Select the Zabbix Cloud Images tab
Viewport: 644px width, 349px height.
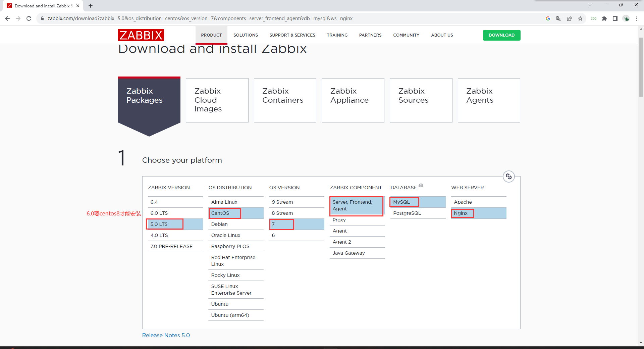pos(217,100)
